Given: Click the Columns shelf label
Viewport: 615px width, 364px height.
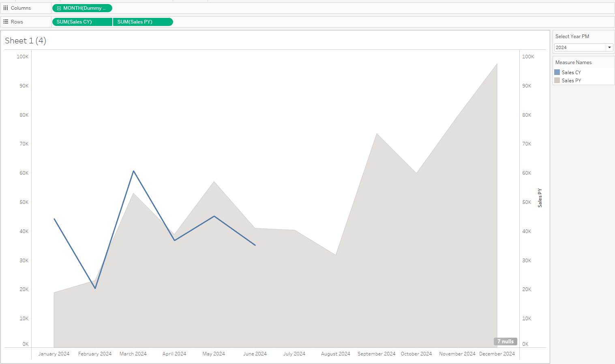Looking at the screenshot, I should 21,8.
